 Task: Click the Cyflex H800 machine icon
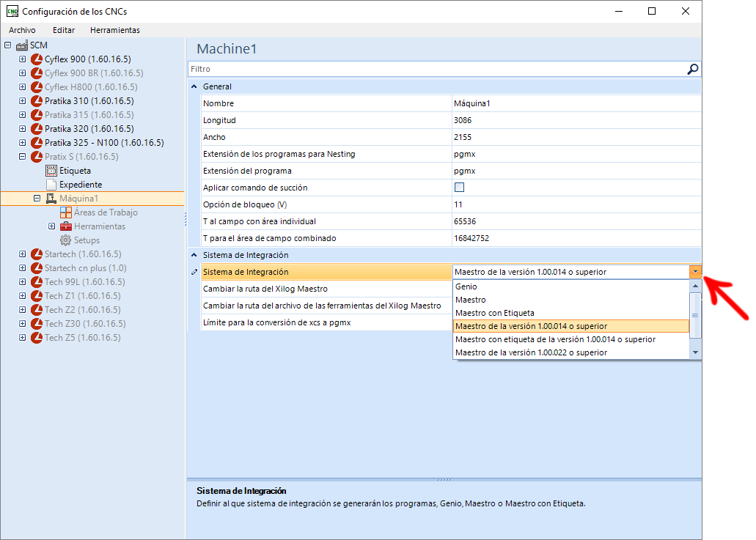pos(37,87)
